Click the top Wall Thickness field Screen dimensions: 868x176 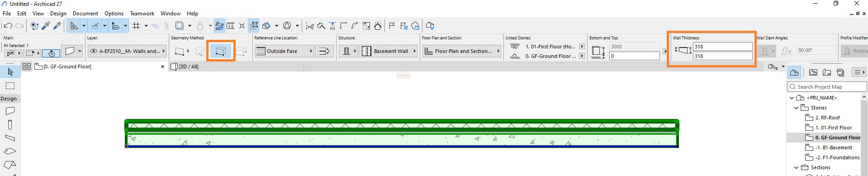723,47
